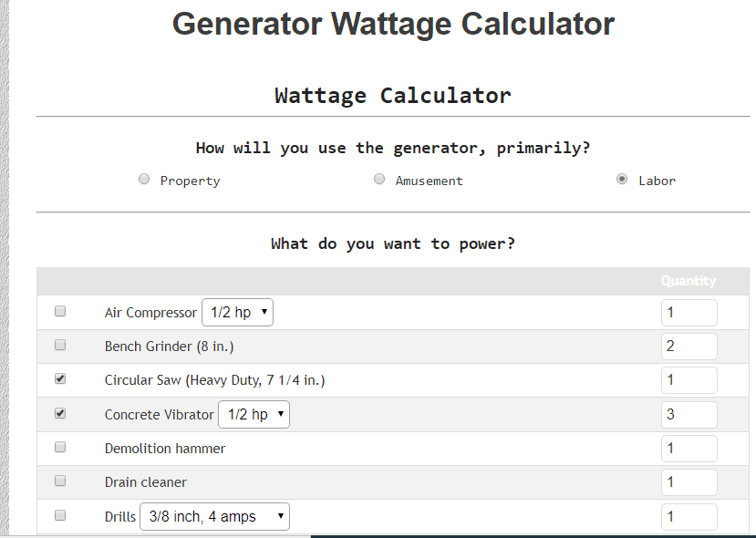Screen dimensions: 756x538
Task: Click the 'Generator Wattage Calculator' page title
Action: (393, 24)
